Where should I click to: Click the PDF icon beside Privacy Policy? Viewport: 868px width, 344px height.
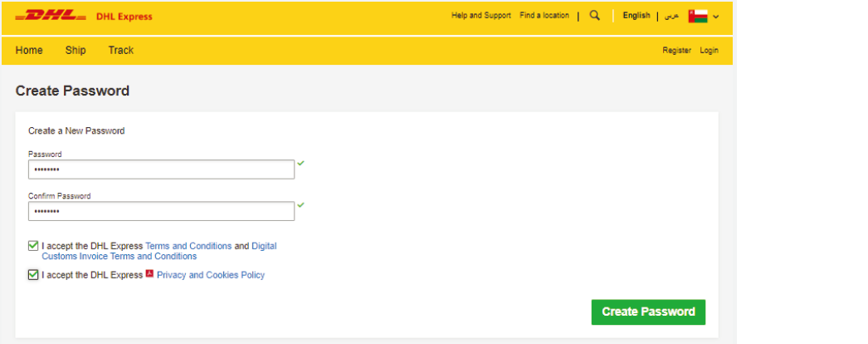(149, 274)
